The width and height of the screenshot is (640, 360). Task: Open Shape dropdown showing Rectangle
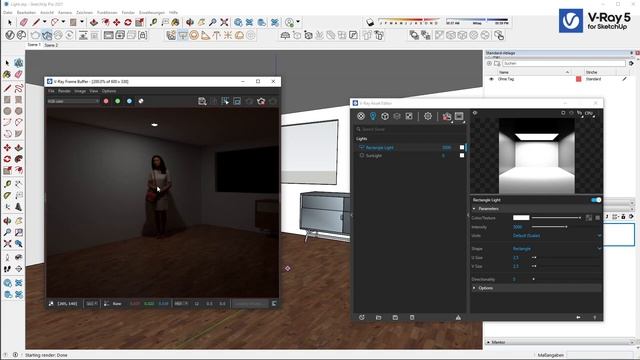(x=557, y=249)
